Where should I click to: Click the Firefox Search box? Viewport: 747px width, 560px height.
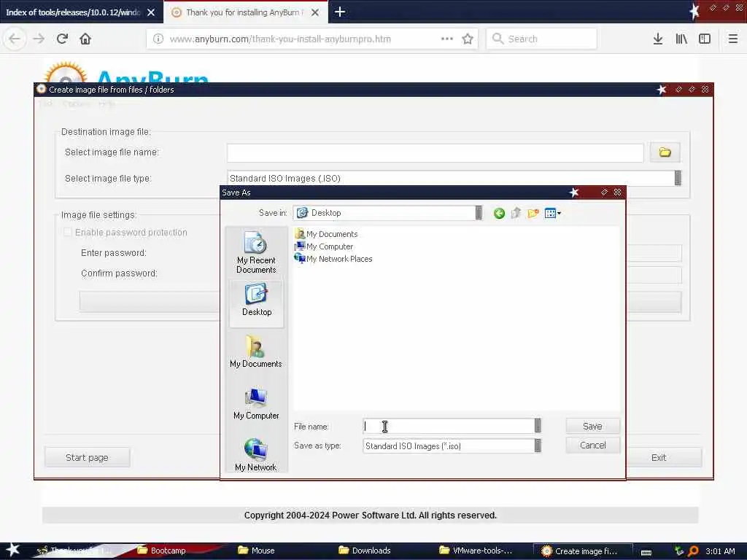[x=542, y=39]
